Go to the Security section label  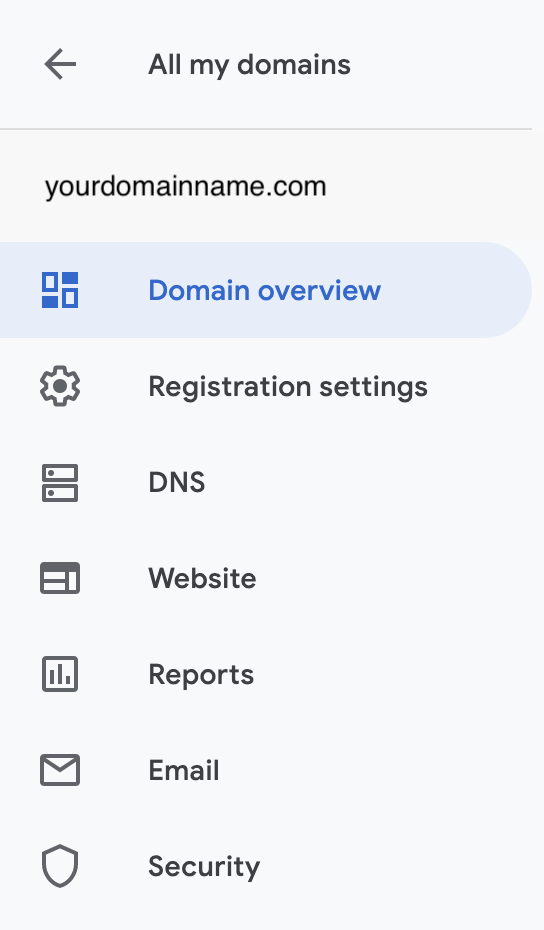(204, 867)
